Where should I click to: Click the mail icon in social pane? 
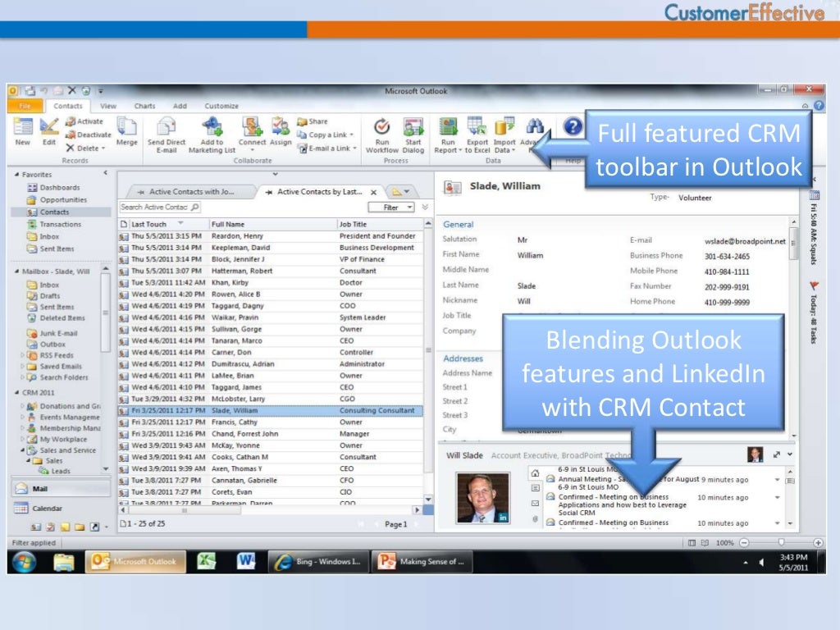tap(535, 504)
